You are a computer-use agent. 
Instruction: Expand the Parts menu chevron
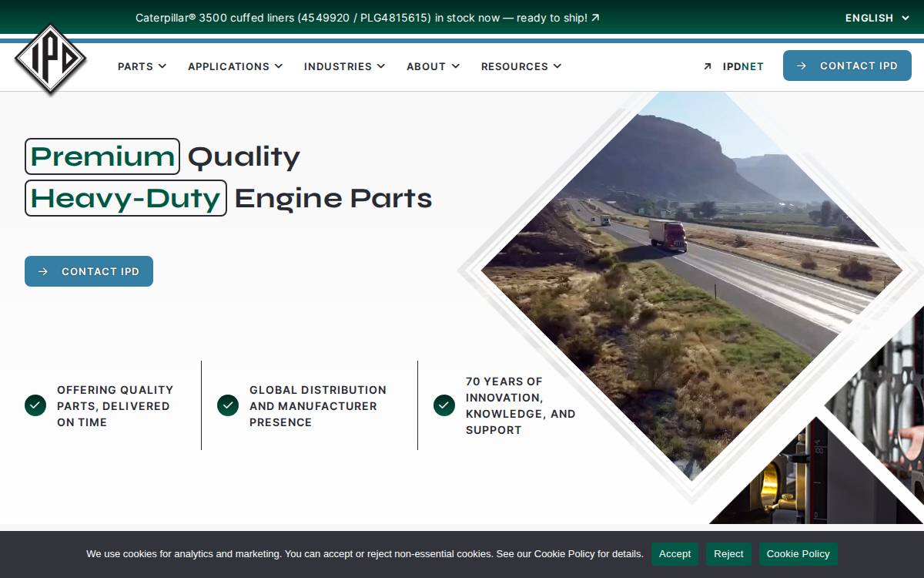(162, 66)
